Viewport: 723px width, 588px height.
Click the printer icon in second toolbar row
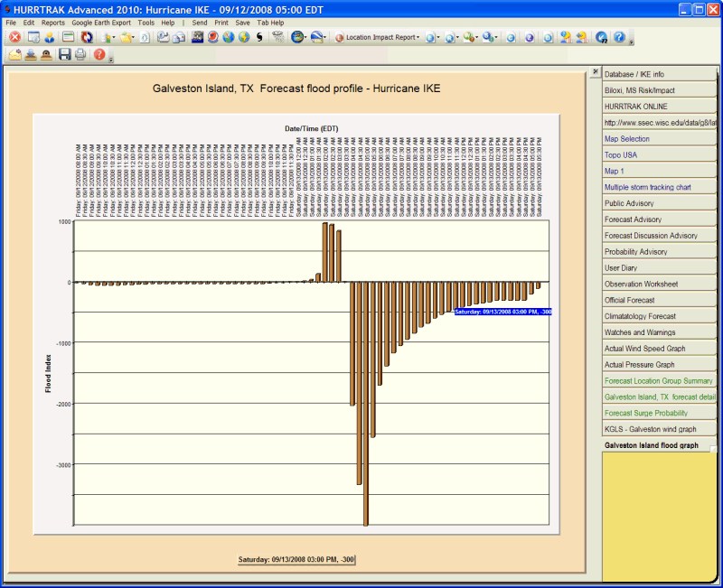[x=80, y=55]
